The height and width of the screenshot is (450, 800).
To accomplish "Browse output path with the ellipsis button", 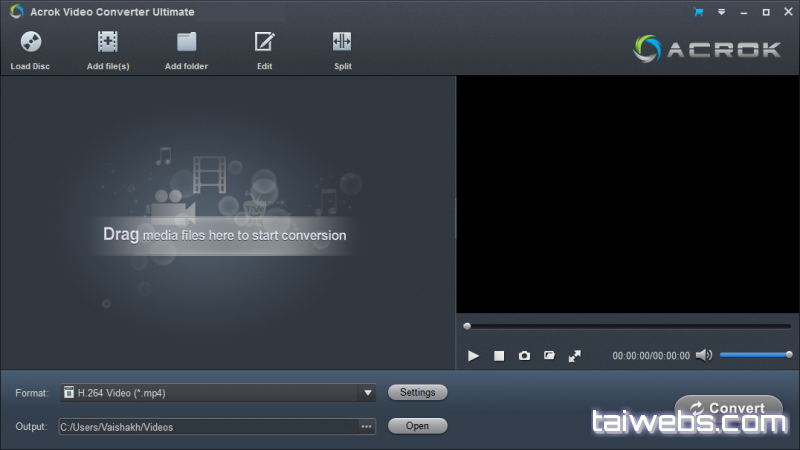I will [366, 427].
